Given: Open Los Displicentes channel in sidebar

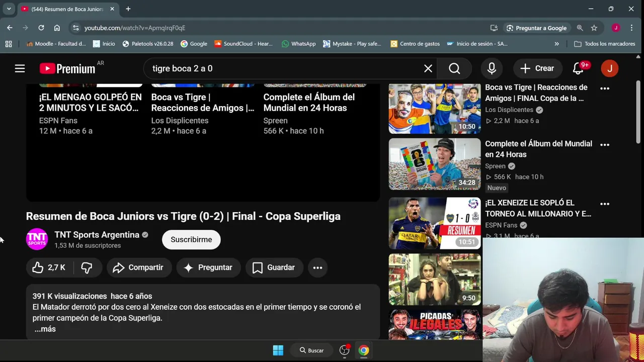Looking at the screenshot, I should 509,110.
